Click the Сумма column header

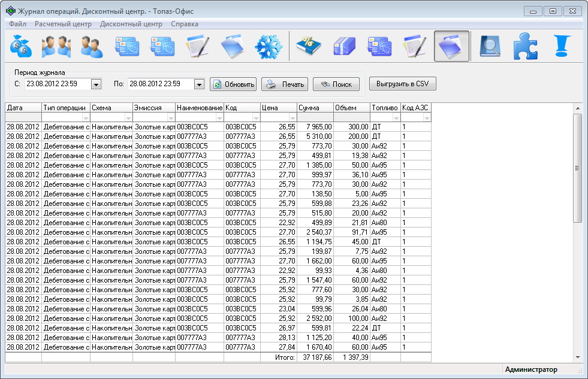[315, 108]
